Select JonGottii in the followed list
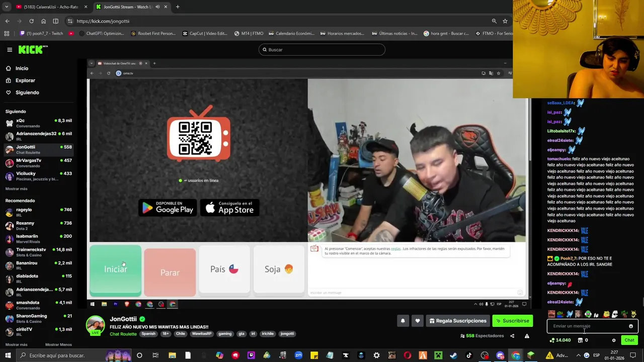Image resolution: width=644 pixels, height=362 pixels. 39,150
